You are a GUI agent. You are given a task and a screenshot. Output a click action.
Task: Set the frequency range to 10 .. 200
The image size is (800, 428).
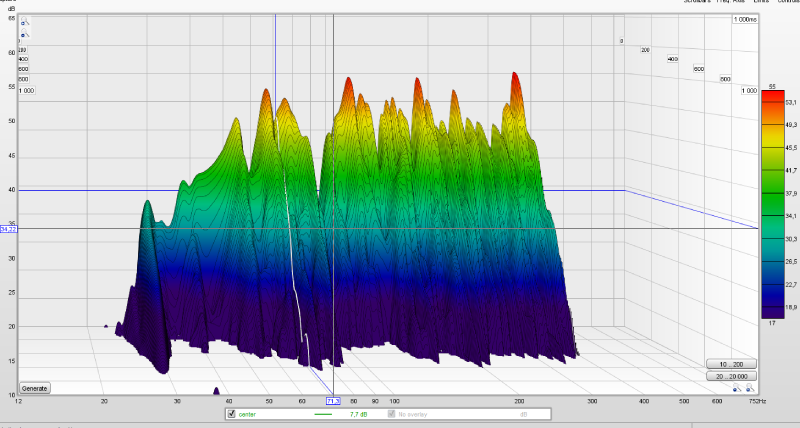pos(730,363)
